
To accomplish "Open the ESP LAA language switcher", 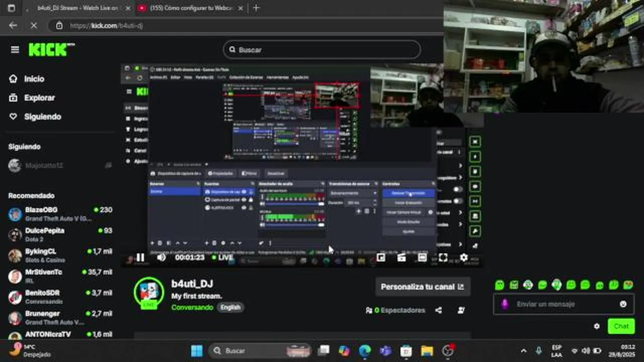I will (556, 350).
